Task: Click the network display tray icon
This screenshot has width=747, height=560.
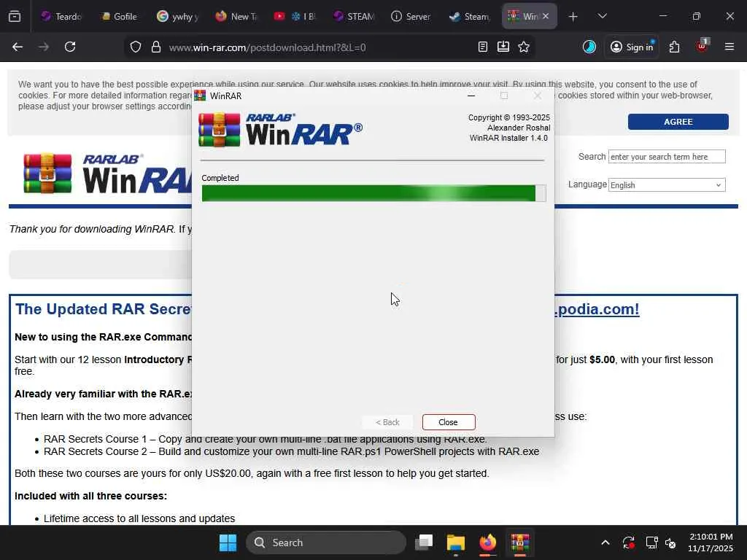Action: click(x=651, y=542)
